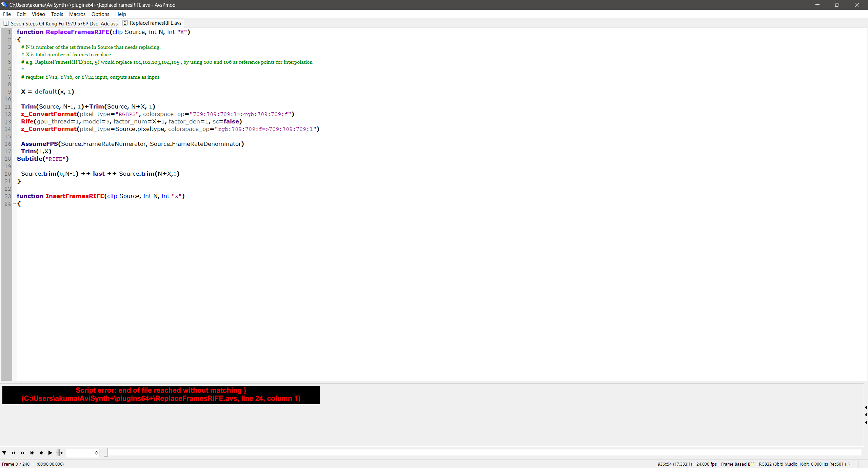The height and width of the screenshot is (468, 868).
Task: Step forward with first fast-forward icon
Action: tap(32, 453)
